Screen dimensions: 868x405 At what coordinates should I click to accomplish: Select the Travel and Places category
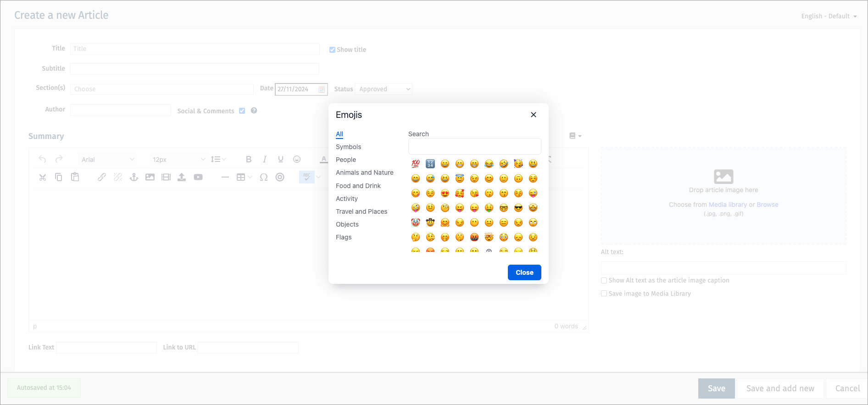[x=362, y=211]
